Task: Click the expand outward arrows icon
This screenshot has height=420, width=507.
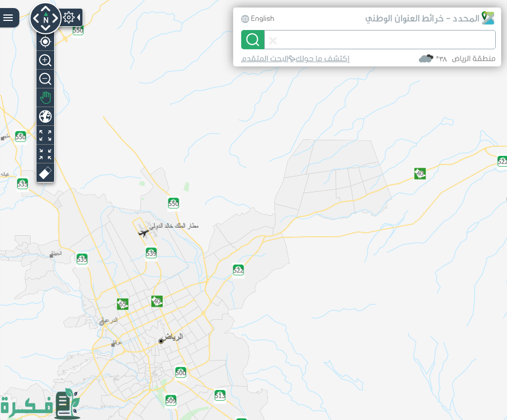Action: click(45, 135)
